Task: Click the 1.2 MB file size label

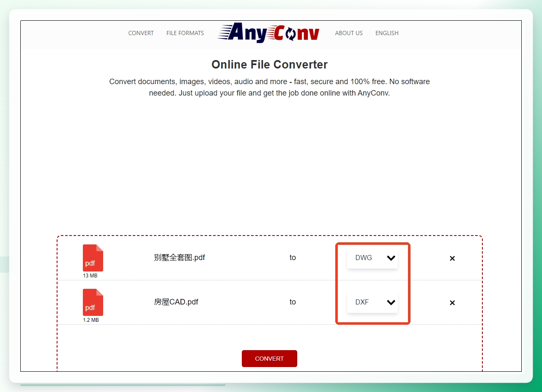Action: (91, 320)
